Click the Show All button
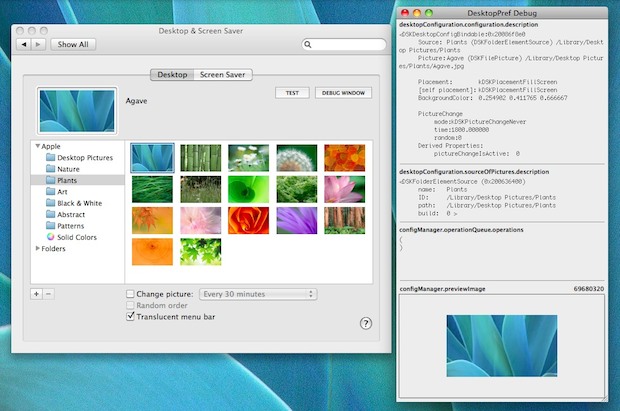The image size is (620, 411). pyautogui.click(x=73, y=44)
